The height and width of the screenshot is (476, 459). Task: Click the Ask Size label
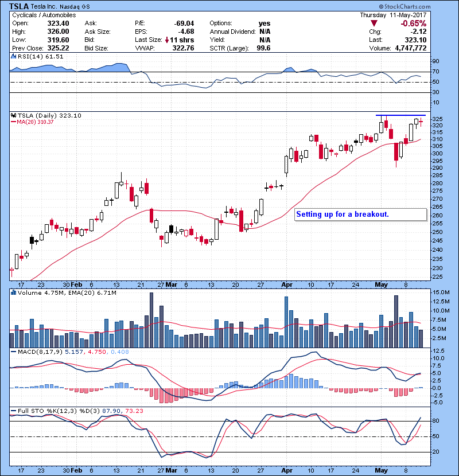click(x=98, y=32)
